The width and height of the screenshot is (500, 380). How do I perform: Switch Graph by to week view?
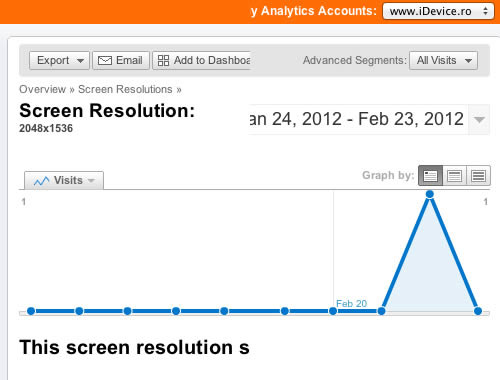pyautogui.click(x=454, y=175)
